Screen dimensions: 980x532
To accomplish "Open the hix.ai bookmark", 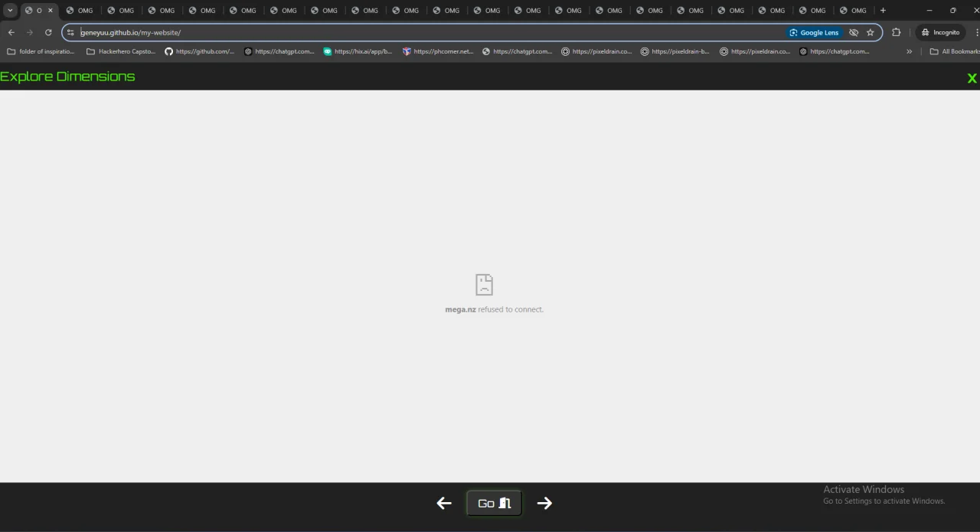I will (x=358, y=51).
